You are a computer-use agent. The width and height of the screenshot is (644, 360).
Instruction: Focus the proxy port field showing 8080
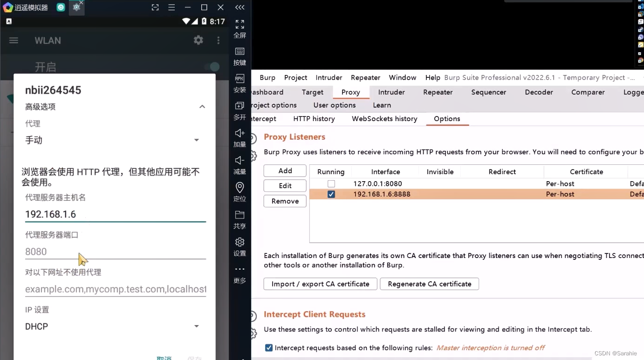pyautogui.click(x=116, y=251)
